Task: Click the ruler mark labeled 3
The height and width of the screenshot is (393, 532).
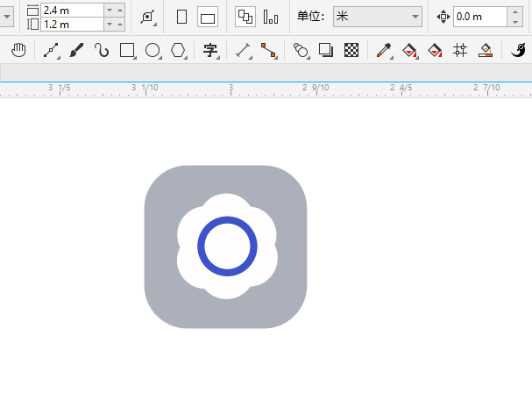Action: coord(231,89)
